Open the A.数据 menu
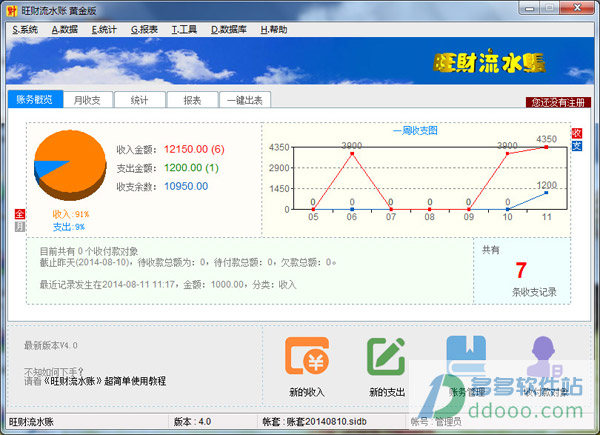 (65, 29)
